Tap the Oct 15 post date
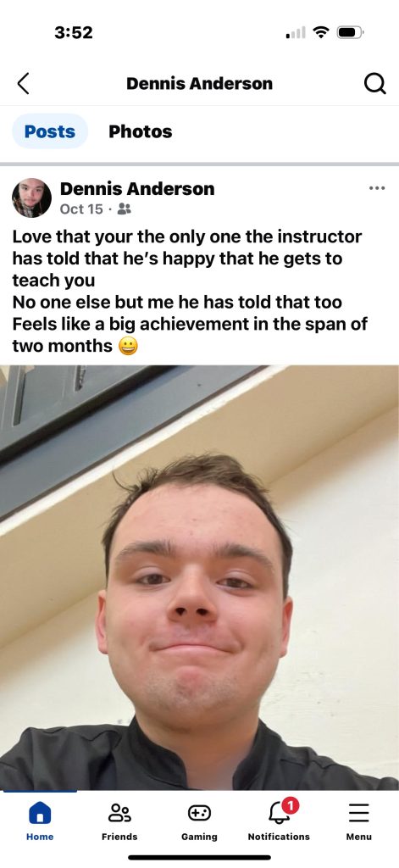 pos(81,209)
